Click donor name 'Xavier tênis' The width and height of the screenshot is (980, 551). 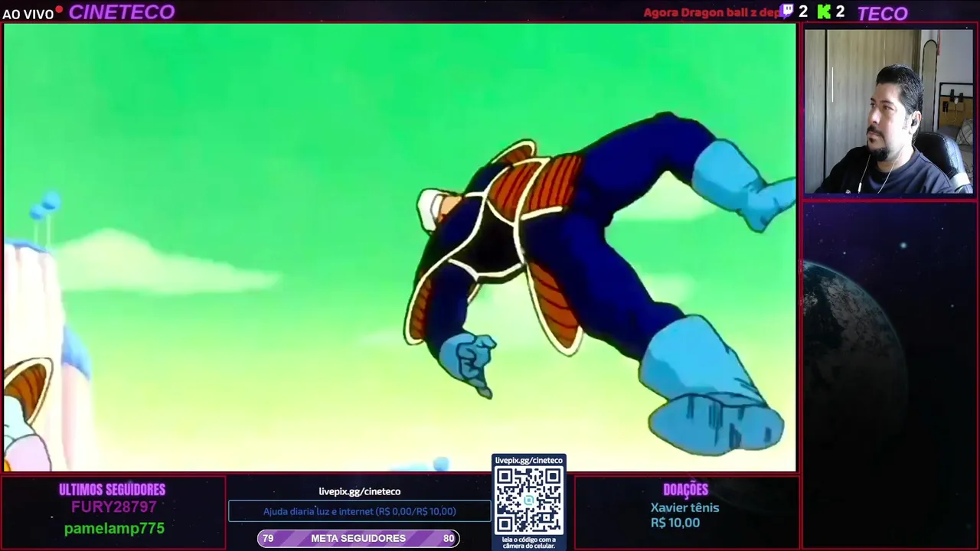[685, 507]
